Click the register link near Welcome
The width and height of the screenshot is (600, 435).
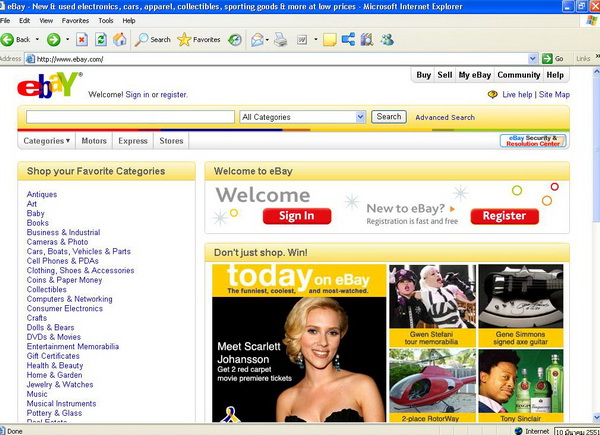(x=173, y=94)
